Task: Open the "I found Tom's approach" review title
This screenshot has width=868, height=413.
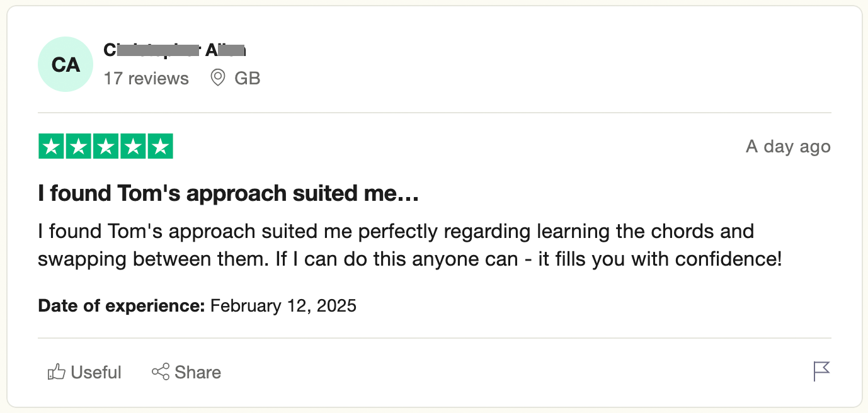Action: (228, 194)
